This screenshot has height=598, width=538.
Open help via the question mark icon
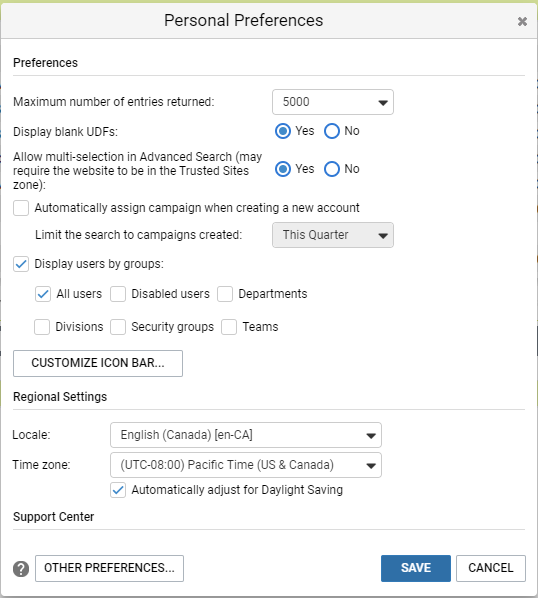coord(21,569)
